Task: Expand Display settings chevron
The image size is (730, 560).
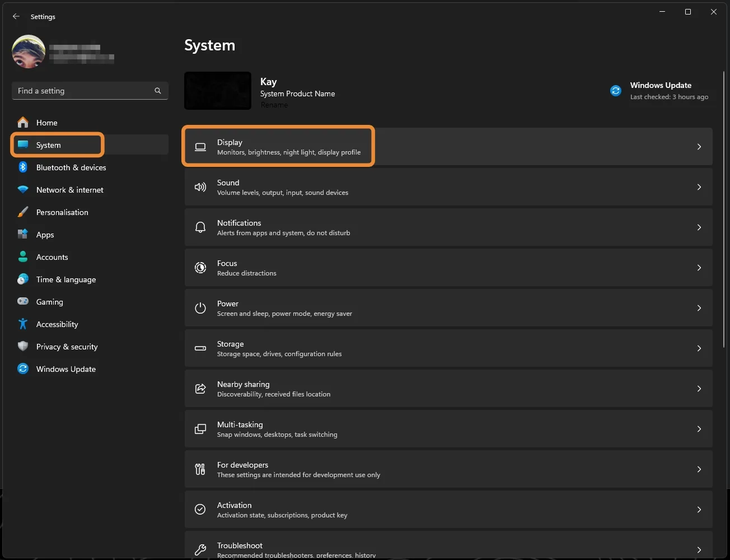Action: coord(699,147)
